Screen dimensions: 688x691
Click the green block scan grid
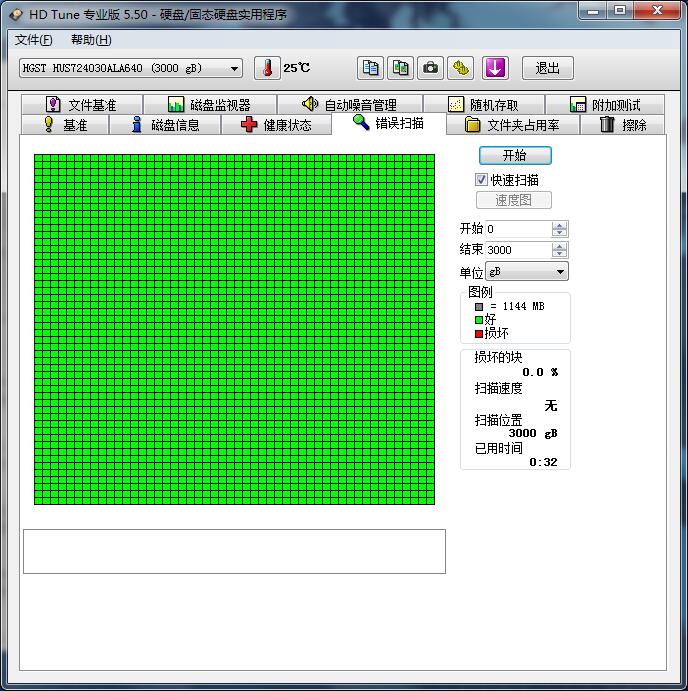234,329
